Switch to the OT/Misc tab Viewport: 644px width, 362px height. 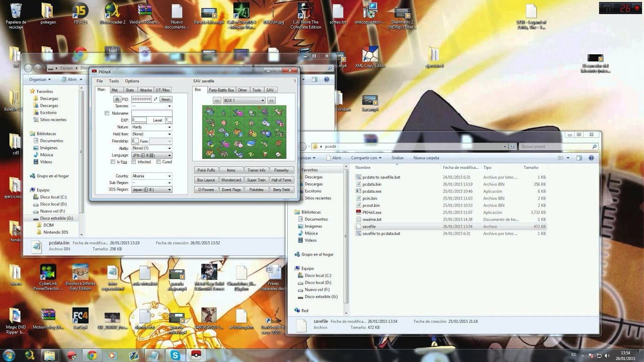click(163, 90)
